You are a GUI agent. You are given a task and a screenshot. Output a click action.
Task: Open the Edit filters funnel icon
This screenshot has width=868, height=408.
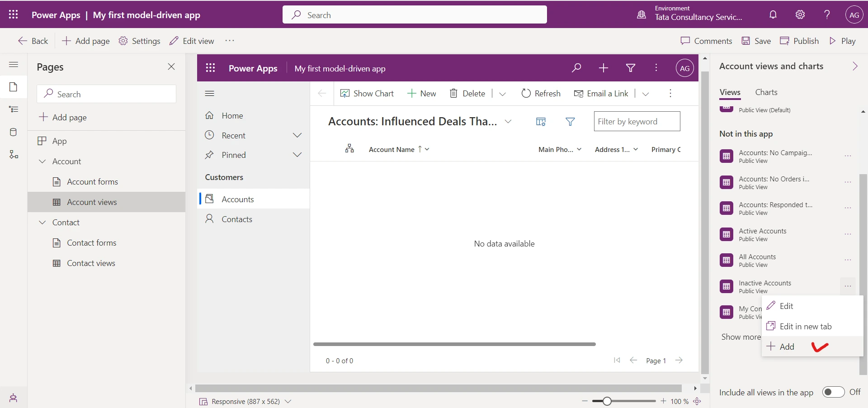[x=570, y=121]
